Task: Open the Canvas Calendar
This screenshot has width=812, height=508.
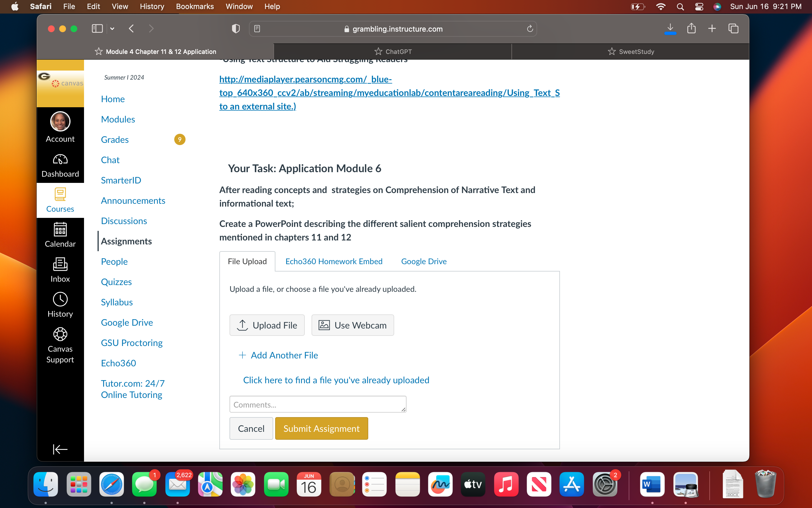Action: pyautogui.click(x=60, y=236)
